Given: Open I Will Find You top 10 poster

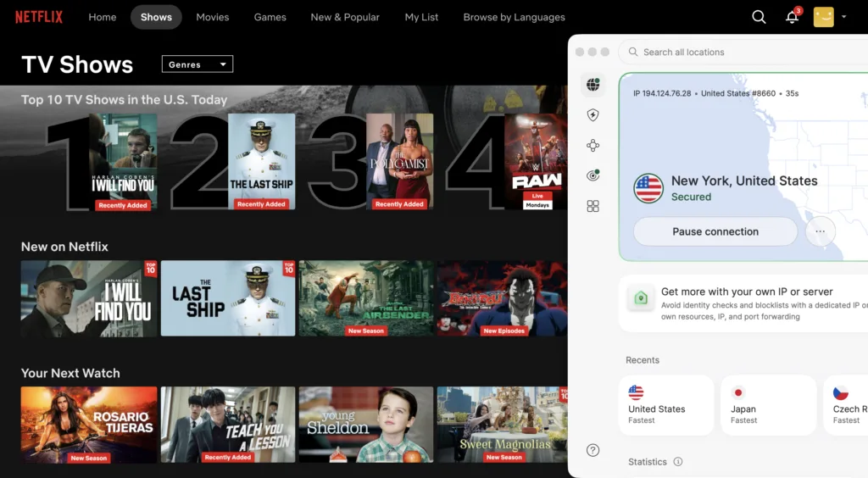Looking at the screenshot, I should [123, 162].
